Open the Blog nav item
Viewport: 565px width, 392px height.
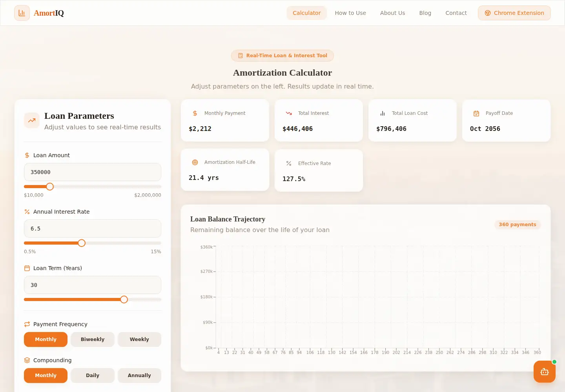(425, 13)
